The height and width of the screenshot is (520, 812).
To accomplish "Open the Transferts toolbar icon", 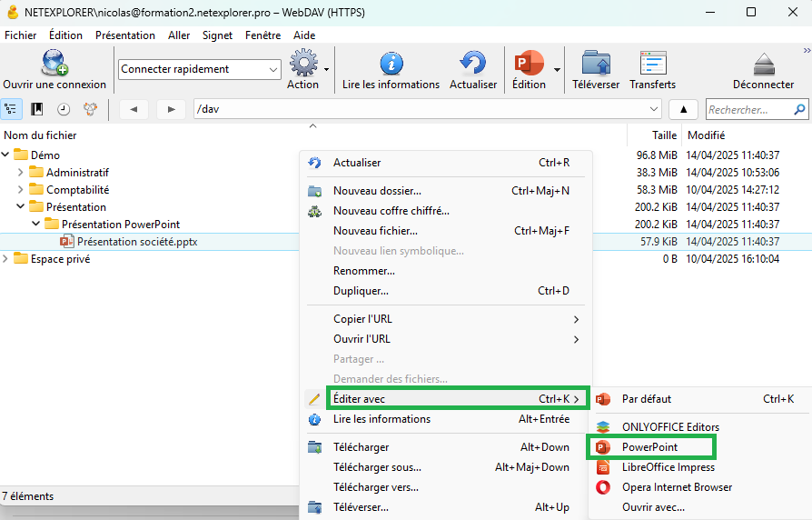I will [652, 64].
